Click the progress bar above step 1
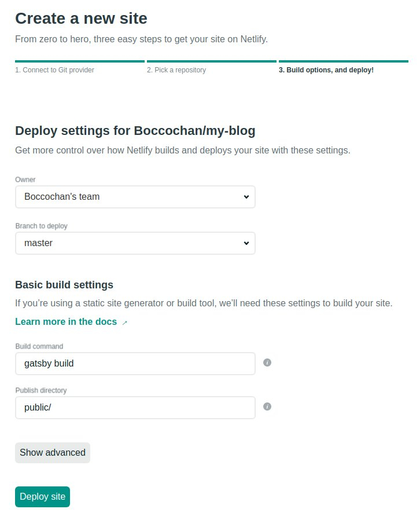 tap(80, 61)
